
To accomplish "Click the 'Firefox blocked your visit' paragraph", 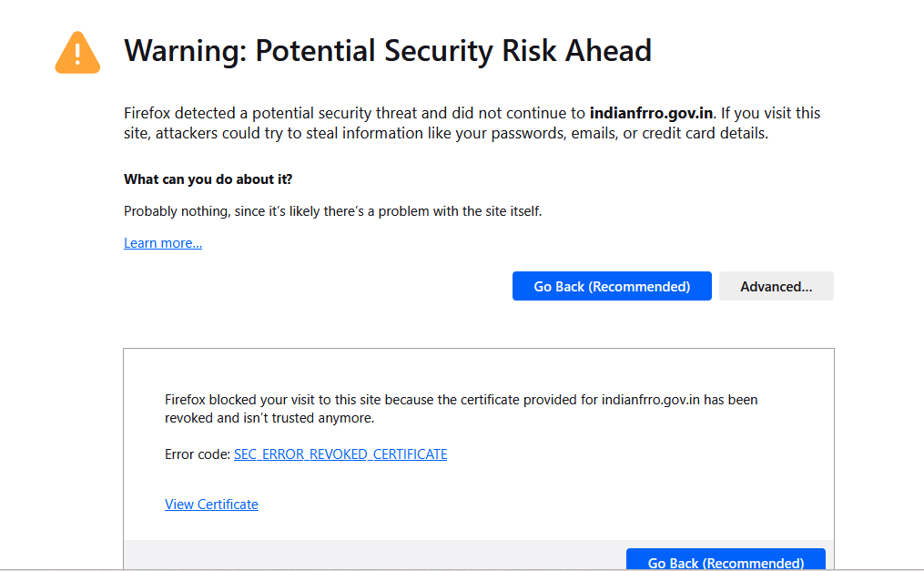I will click(x=461, y=408).
